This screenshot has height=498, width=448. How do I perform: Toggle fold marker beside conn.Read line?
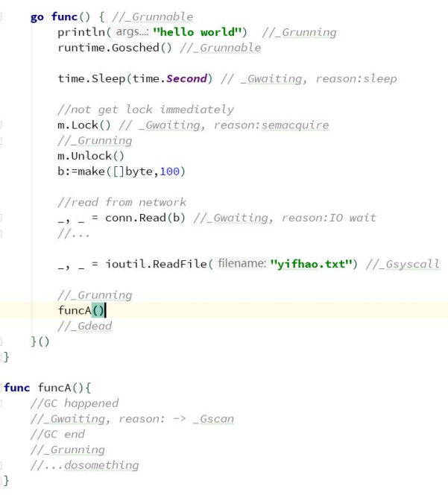tap(3, 217)
